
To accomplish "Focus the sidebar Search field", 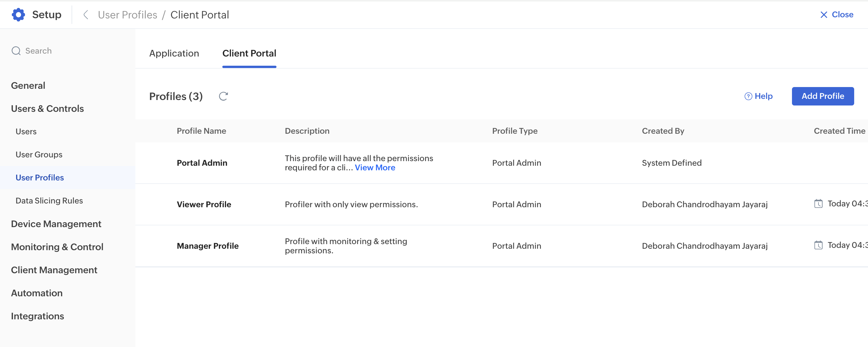I will click(x=38, y=51).
